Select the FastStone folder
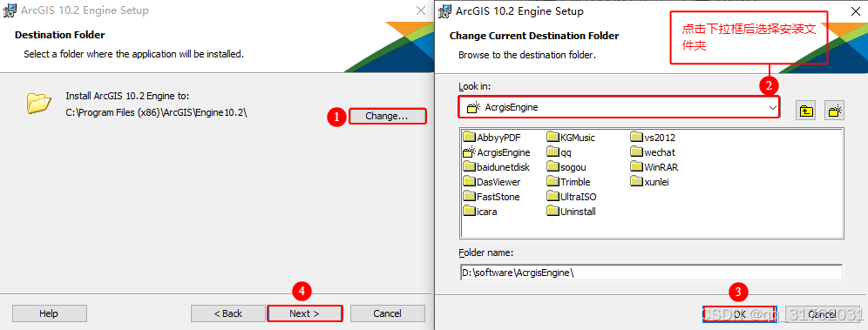 pyautogui.click(x=492, y=196)
